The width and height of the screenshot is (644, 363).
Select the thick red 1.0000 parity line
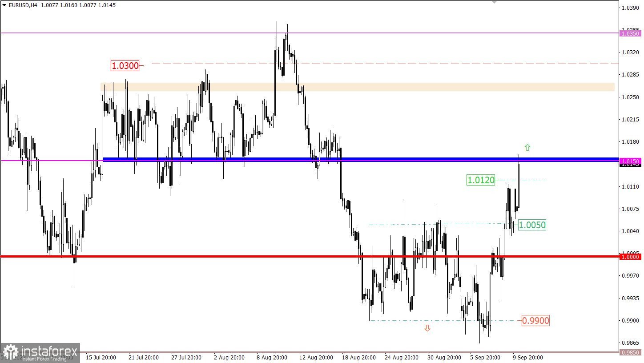pyautogui.click(x=310, y=257)
